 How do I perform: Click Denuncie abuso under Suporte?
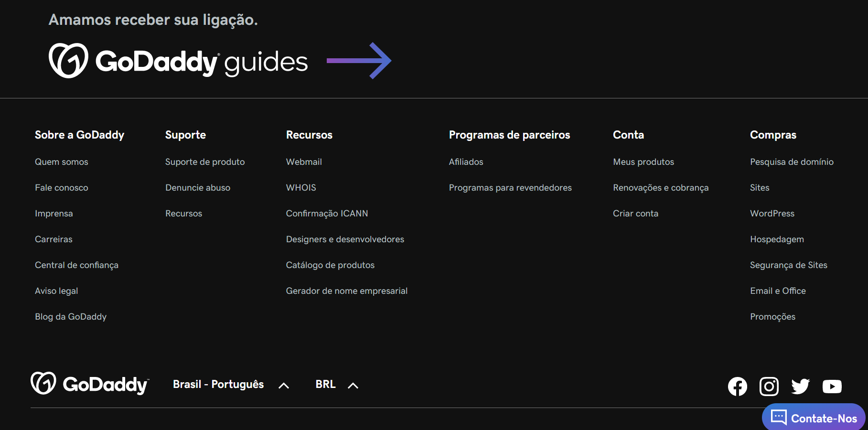[198, 187]
